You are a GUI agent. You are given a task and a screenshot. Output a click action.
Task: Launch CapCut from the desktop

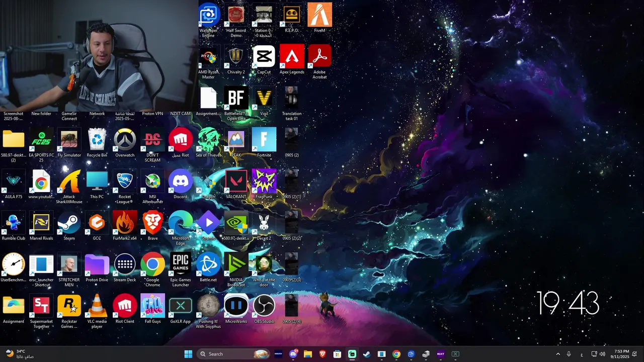point(264,57)
